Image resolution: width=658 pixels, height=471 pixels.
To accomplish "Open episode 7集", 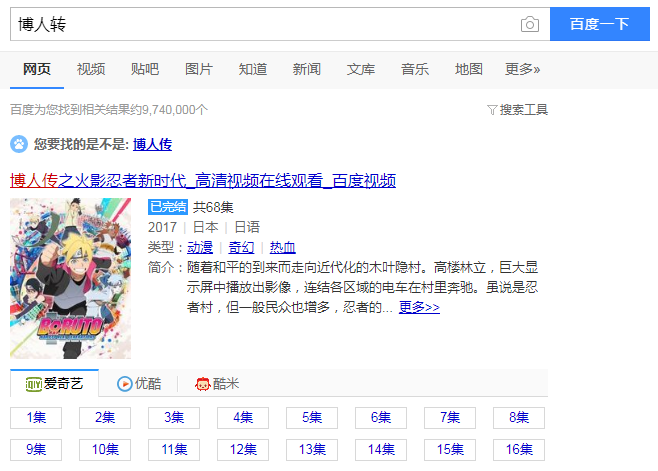I will pyautogui.click(x=450, y=418).
